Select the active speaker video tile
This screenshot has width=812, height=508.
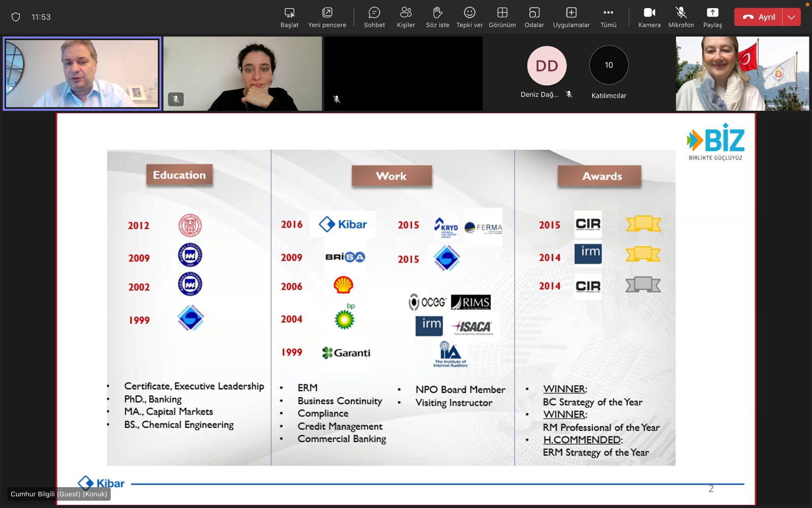click(82, 74)
